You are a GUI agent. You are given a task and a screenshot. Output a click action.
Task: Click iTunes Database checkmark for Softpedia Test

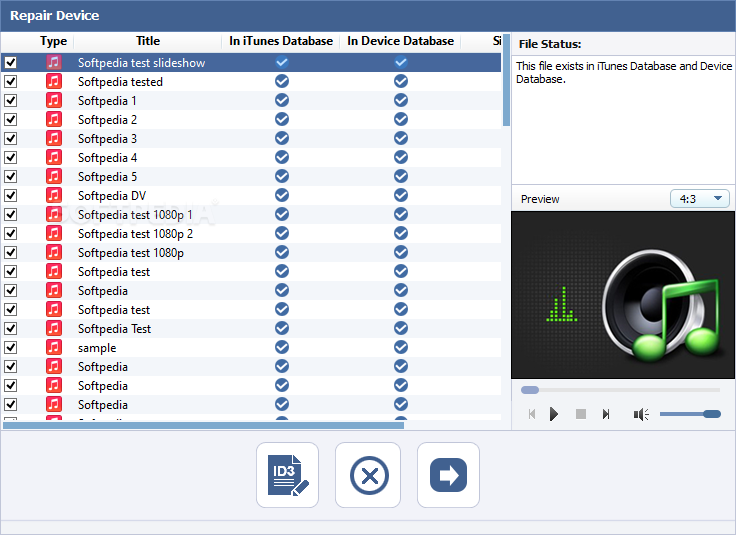pyautogui.click(x=282, y=328)
